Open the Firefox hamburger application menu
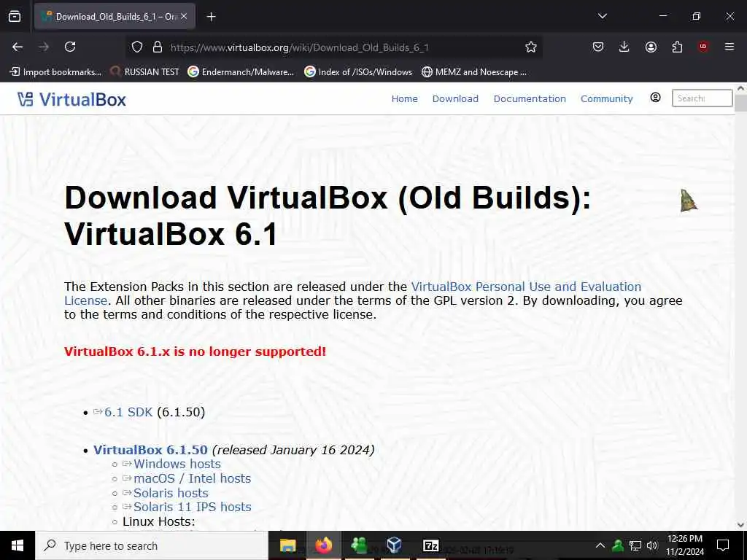This screenshot has width=747, height=560. 729,47
